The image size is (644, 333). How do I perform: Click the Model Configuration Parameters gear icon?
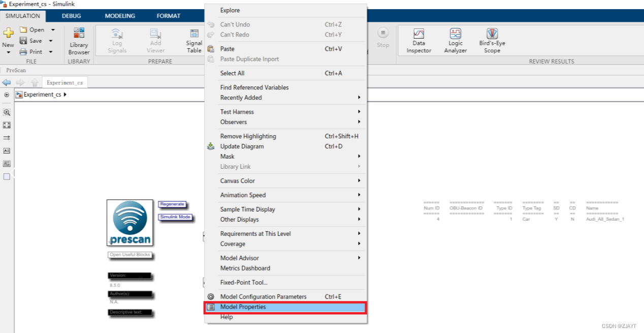click(211, 297)
